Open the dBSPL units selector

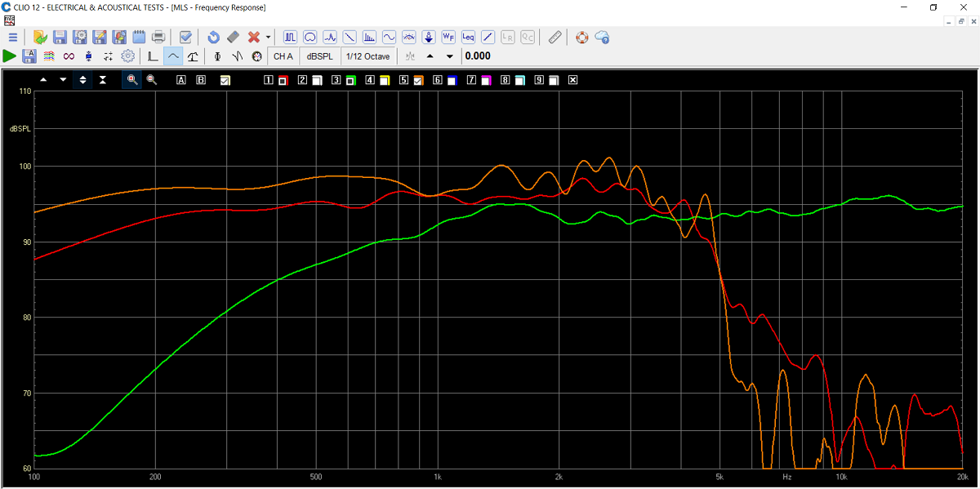pos(319,56)
